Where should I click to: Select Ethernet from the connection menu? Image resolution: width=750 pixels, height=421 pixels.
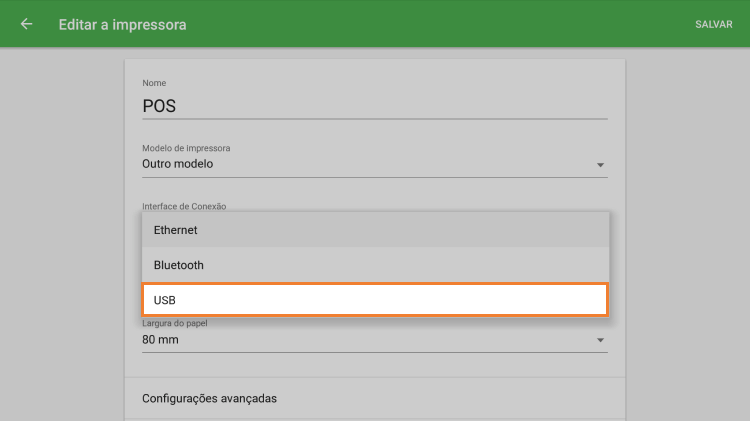point(374,230)
